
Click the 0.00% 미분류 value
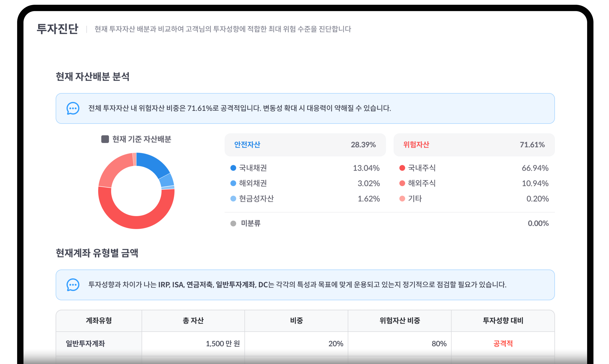[x=538, y=224]
